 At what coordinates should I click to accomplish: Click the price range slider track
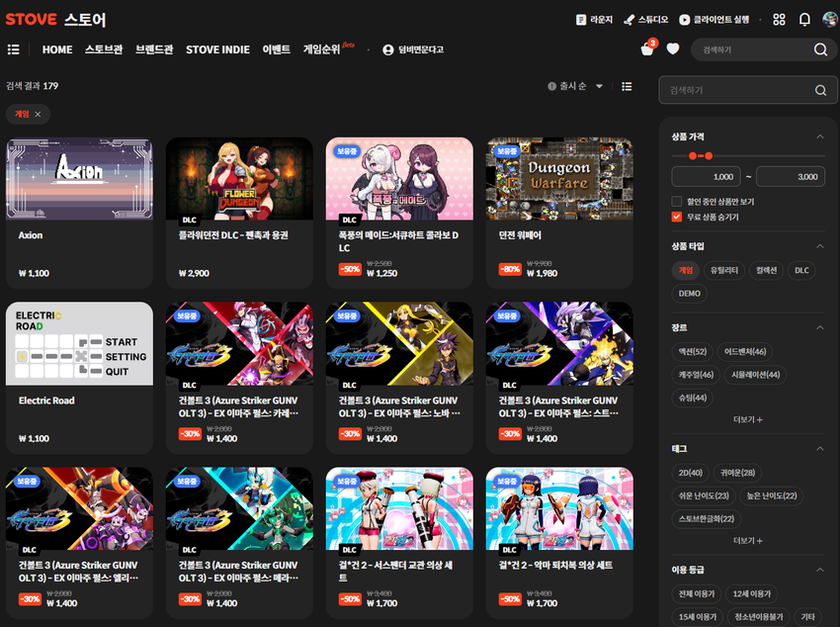point(748,156)
